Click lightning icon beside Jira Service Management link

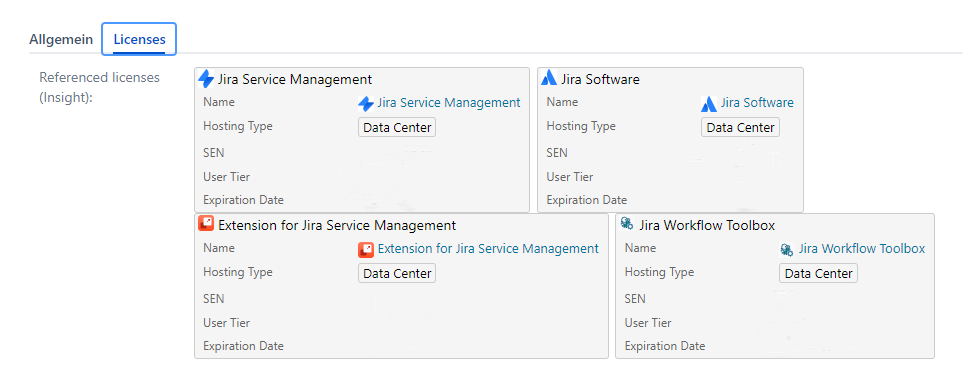point(365,104)
